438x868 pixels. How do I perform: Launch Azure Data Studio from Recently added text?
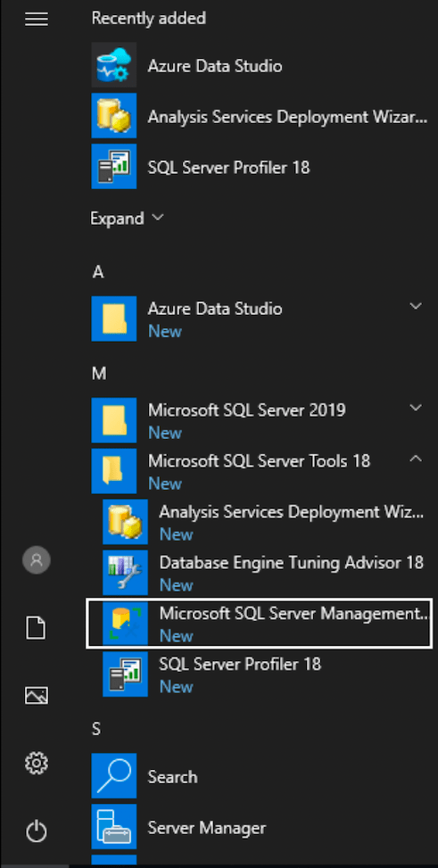[215, 66]
